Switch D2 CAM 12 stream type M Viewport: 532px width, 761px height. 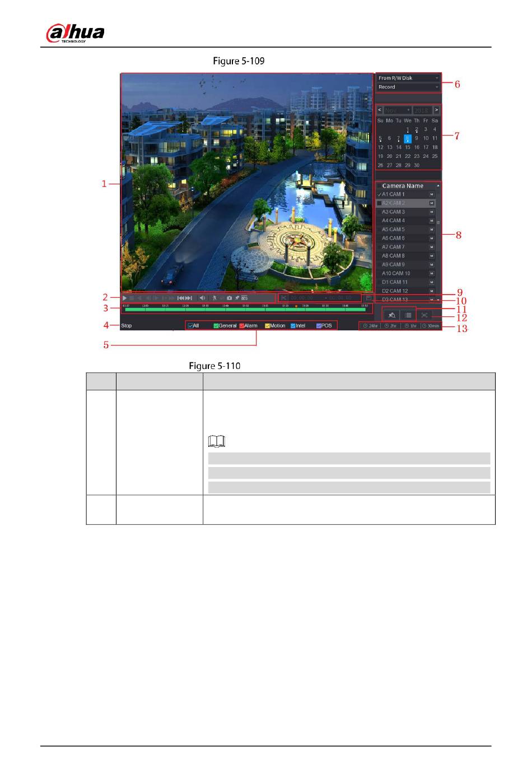tap(432, 291)
